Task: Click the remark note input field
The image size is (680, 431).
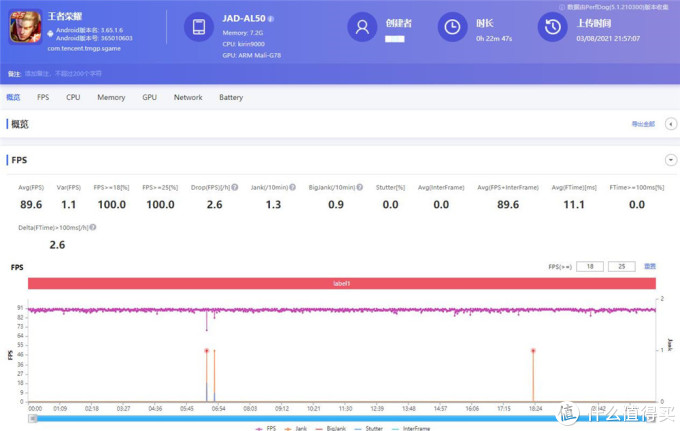Action: [63, 74]
